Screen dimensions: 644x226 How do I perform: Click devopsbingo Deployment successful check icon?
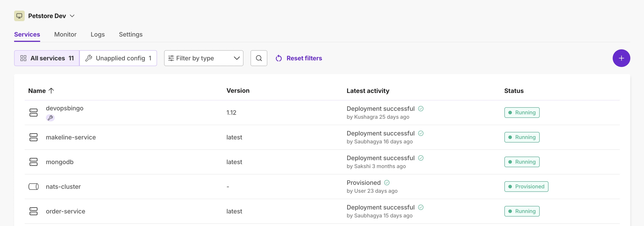(421, 109)
